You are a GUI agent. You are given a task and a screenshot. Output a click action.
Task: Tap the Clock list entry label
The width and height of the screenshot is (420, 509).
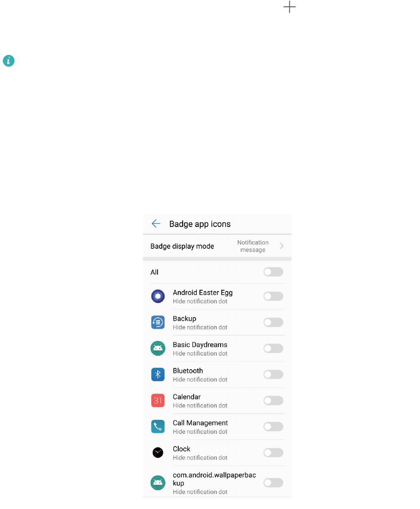[x=182, y=449]
